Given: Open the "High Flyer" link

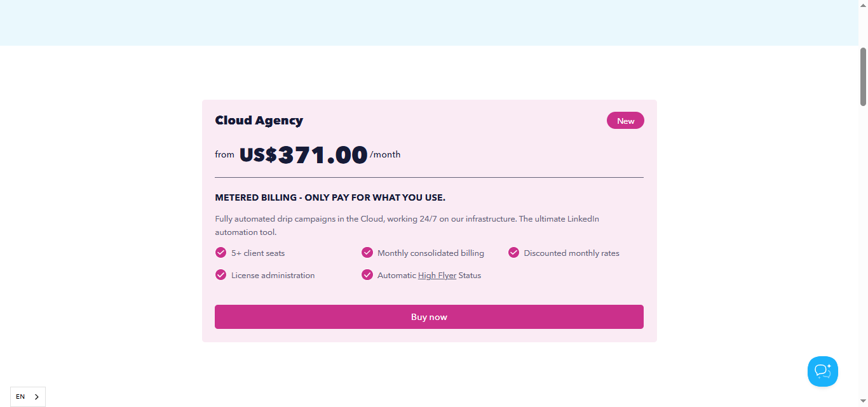Looking at the screenshot, I should click(x=437, y=275).
